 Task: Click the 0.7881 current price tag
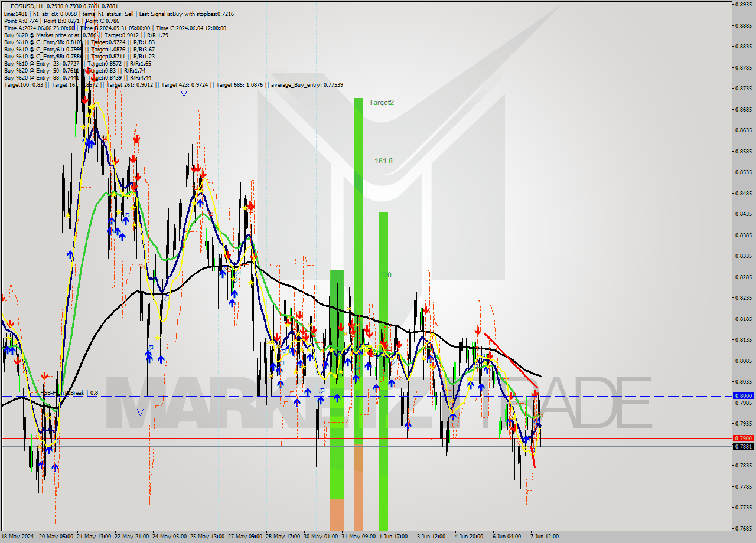point(743,446)
